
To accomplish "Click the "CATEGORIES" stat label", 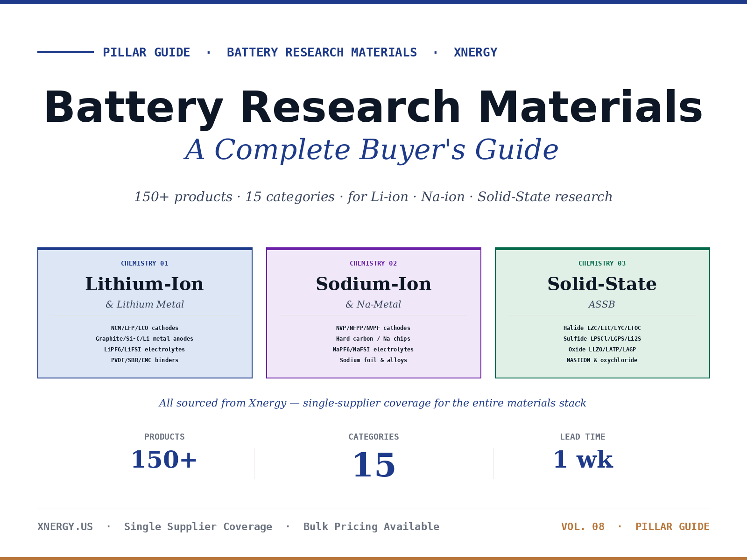I will (373, 437).
